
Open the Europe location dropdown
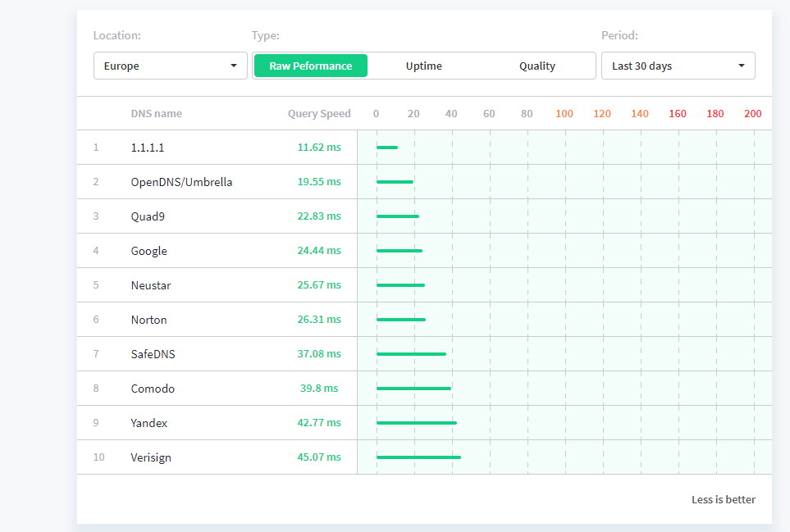click(x=171, y=66)
